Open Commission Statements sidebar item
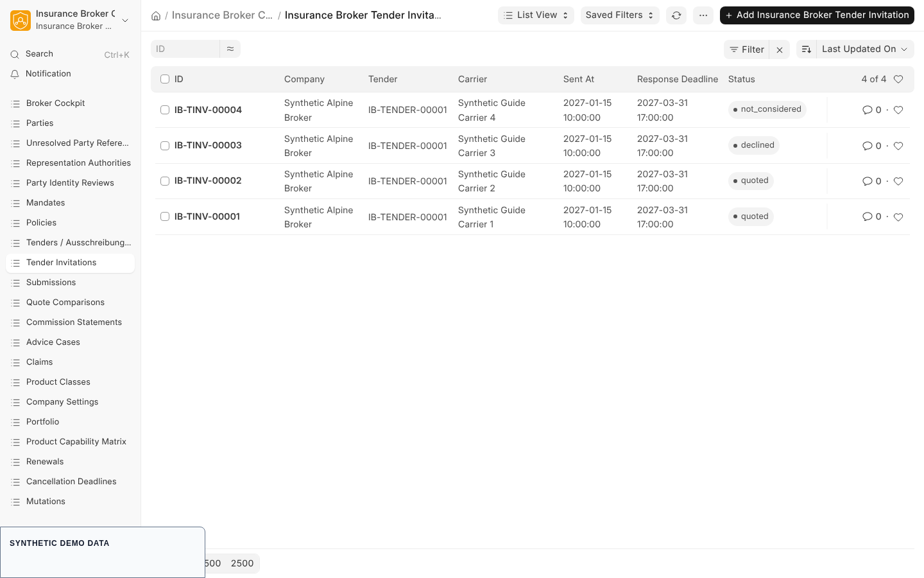The image size is (924, 578). (x=71, y=322)
